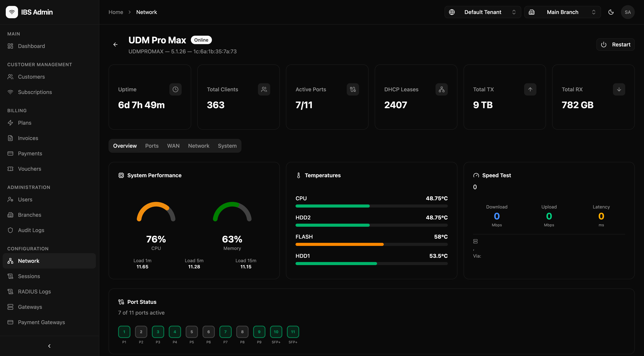The image size is (644, 356).
Task: Open Sessions in the sidebar
Action: [x=49, y=276]
